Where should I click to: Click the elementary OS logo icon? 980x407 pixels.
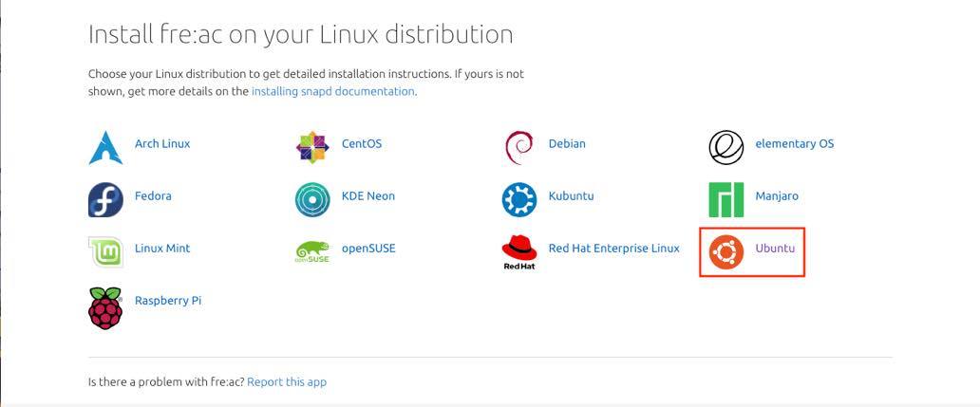point(726,147)
